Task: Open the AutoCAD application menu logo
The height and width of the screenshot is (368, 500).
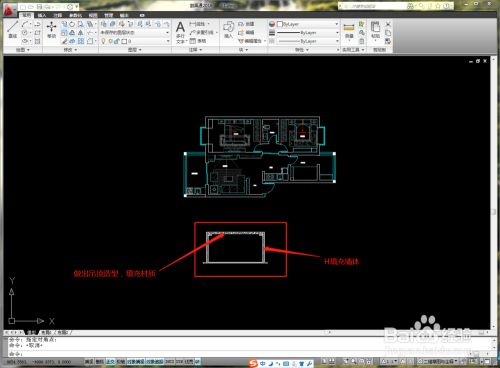Action: (x=9, y=10)
